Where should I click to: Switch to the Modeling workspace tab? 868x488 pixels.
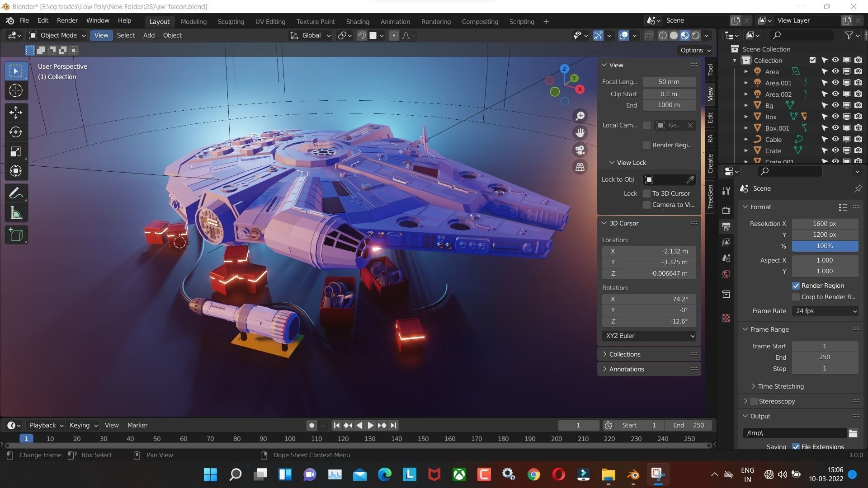pos(193,22)
